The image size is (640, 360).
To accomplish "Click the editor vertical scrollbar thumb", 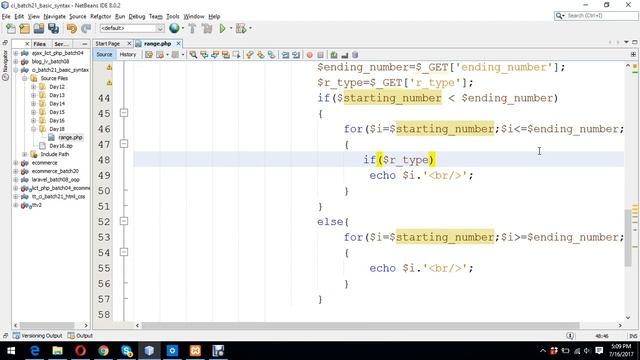I will (628, 238).
